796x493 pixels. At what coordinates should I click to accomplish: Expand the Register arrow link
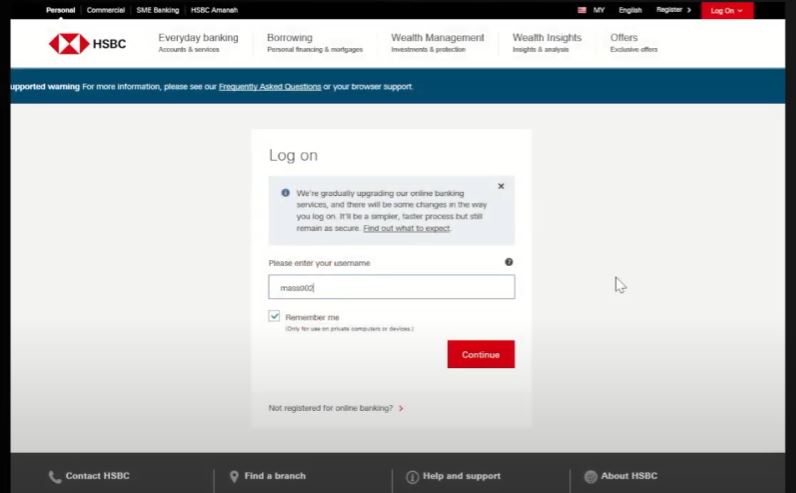673,10
